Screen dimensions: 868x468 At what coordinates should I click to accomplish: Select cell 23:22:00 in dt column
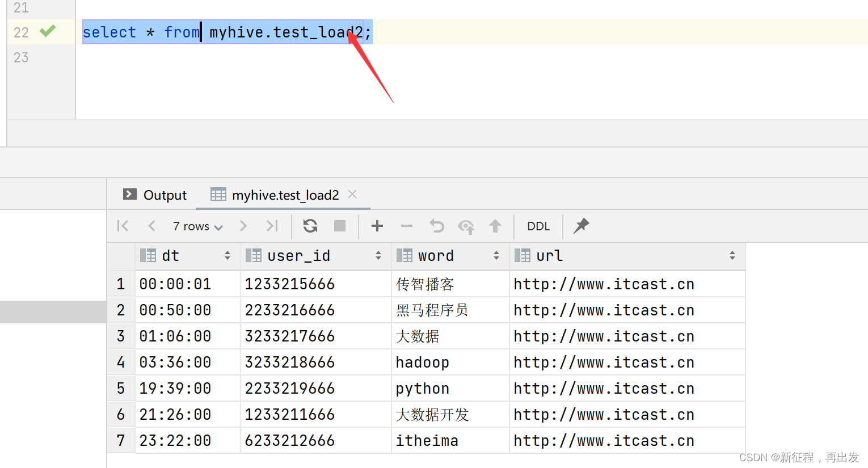tap(188, 441)
